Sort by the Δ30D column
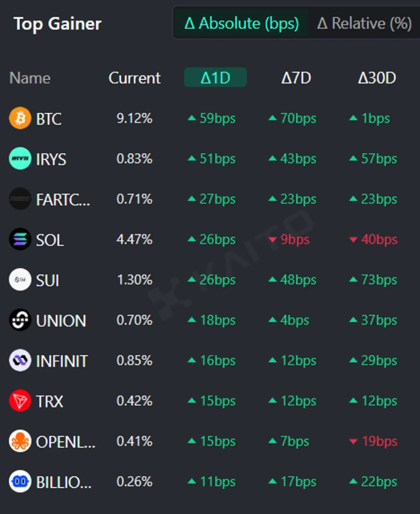The height and width of the screenshot is (514, 420). pos(376,78)
